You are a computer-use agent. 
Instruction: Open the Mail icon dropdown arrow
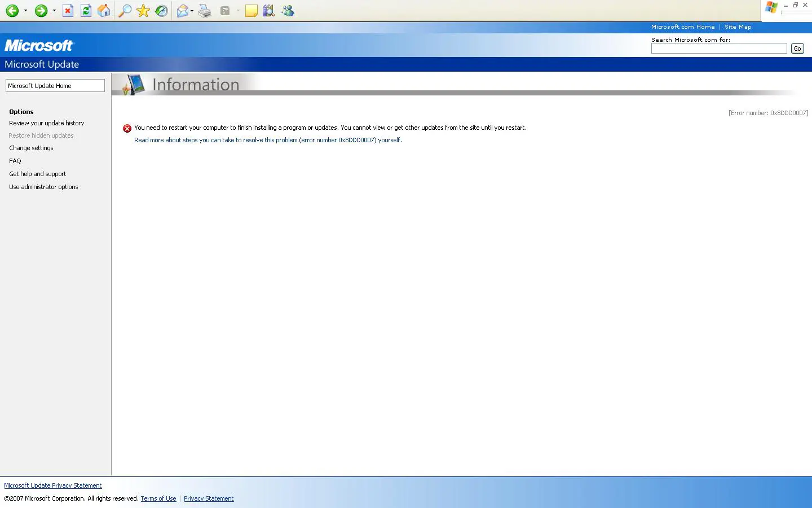pyautogui.click(x=192, y=11)
